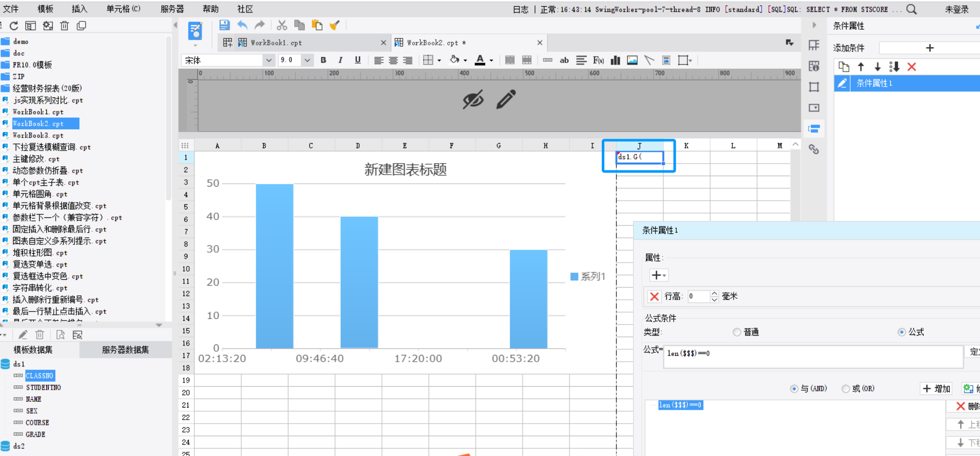Click into the formula input field
Viewport: 980px width, 456px height.
tap(813, 356)
